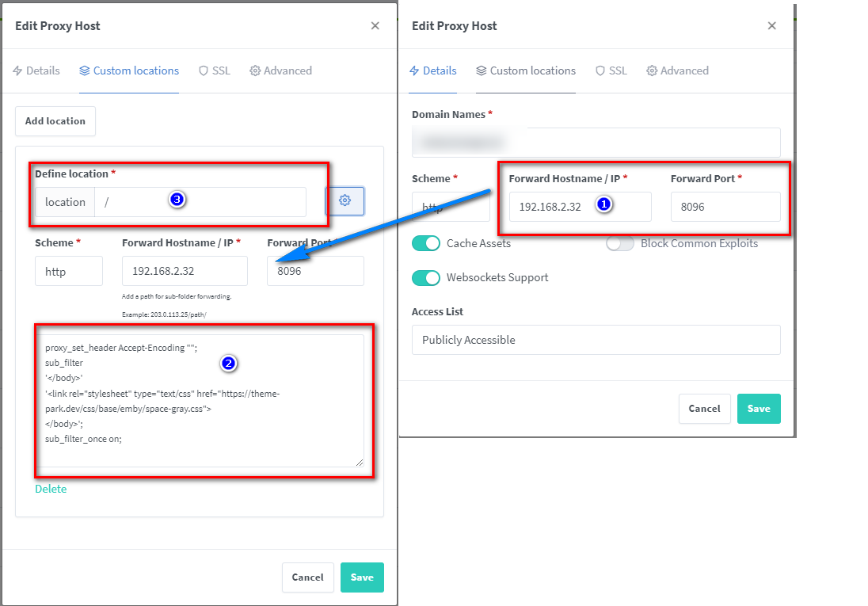
Task: Go to Advanced tab in right dialog
Action: point(677,71)
